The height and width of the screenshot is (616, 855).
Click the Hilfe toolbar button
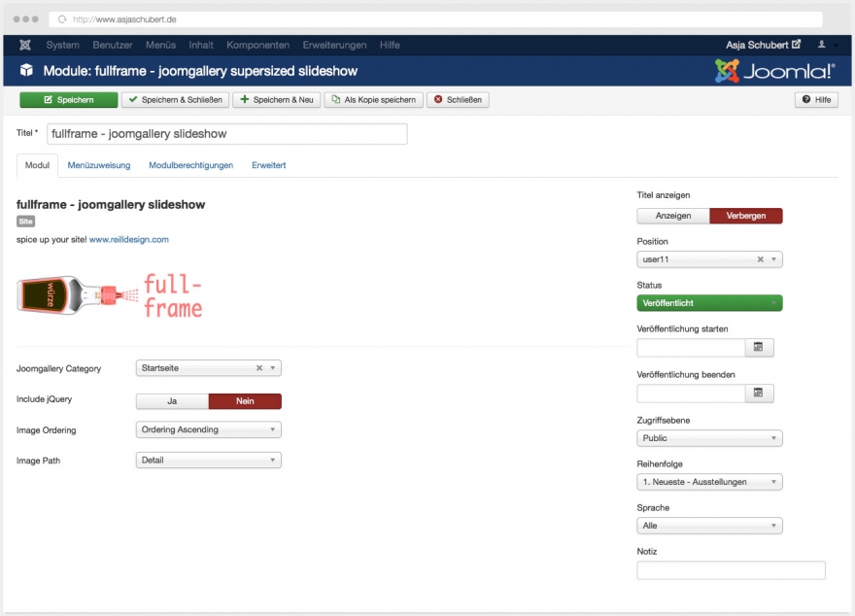click(816, 100)
